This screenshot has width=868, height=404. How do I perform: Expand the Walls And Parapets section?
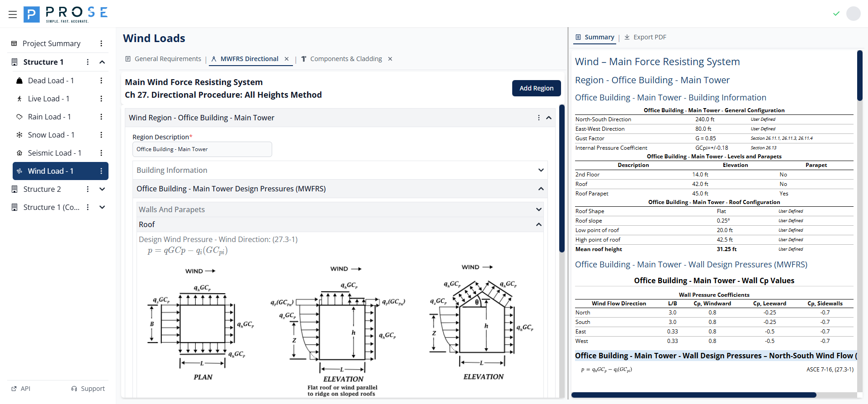click(x=538, y=209)
